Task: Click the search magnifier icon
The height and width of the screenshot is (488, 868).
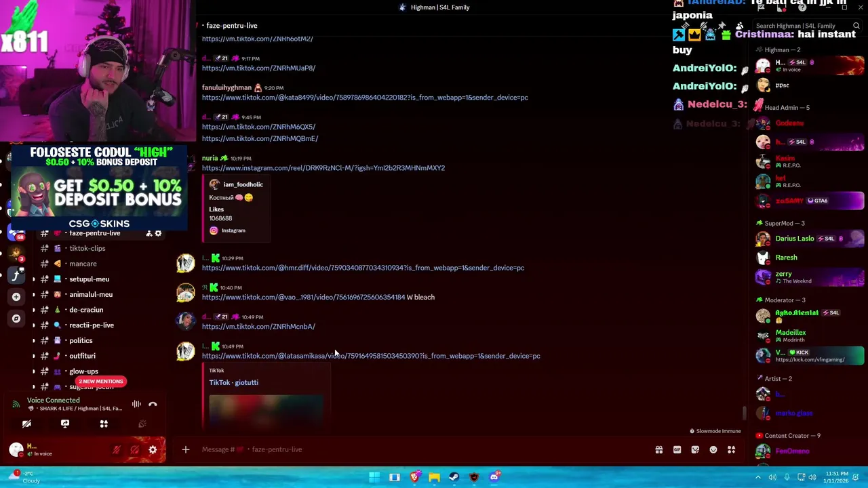Action: pyautogui.click(x=856, y=26)
